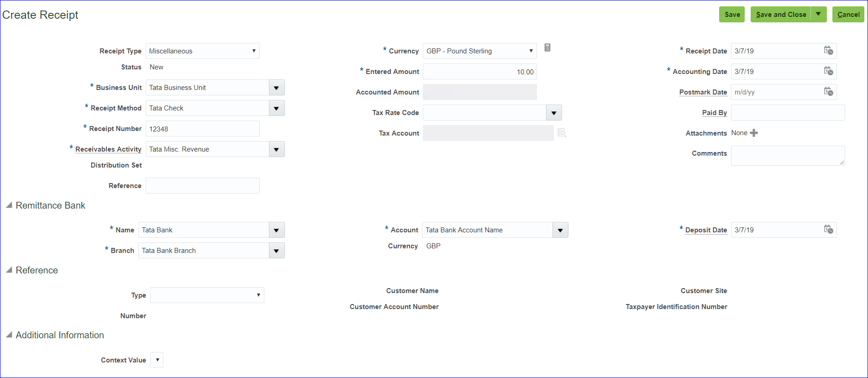Collapse the Reference section
The image size is (868, 378).
click(9, 270)
